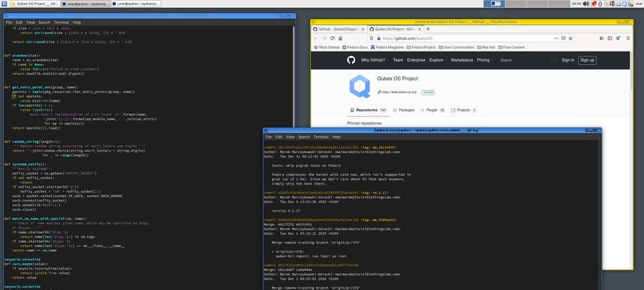Click the Qubes OS Project logo avatar
The height and width of the screenshot is (290, 644).
pyautogui.click(x=360, y=86)
